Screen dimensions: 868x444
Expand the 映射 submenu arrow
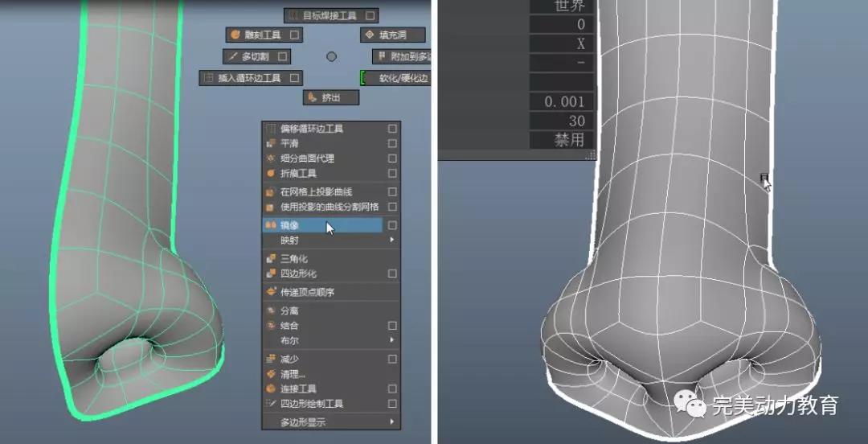(x=392, y=240)
